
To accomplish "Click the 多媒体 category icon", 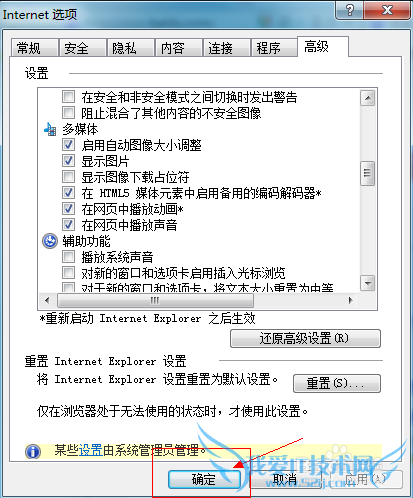I will (x=50, y=129).
